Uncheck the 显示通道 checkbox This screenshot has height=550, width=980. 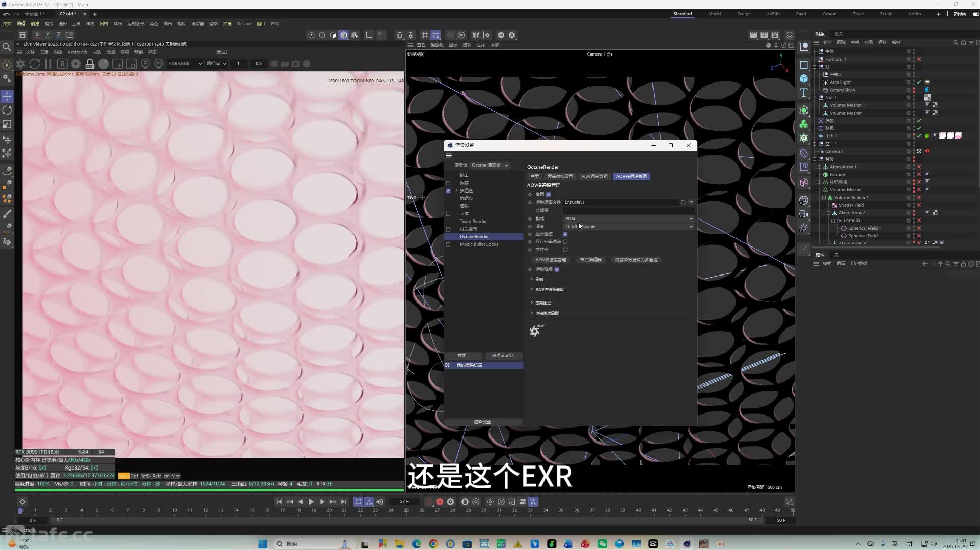(565, 234)
